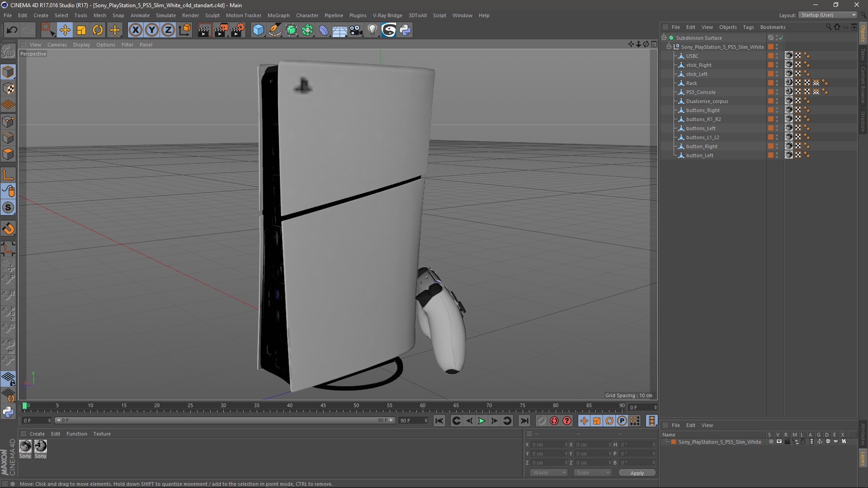Activate the Scale tool
This screenshot has width=868, height=488.
click(x=81, y=30)
